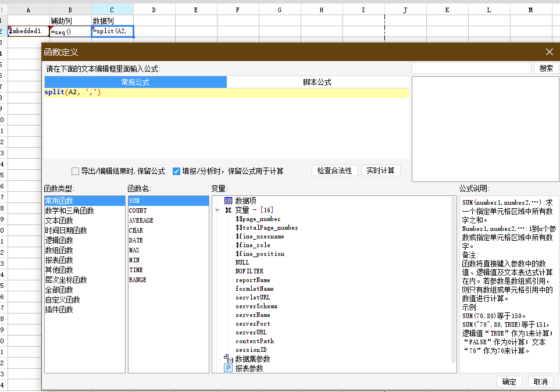Select 全部函数 category
The height and width of the screenshot is (392, 560).
[x=85, y=290]
